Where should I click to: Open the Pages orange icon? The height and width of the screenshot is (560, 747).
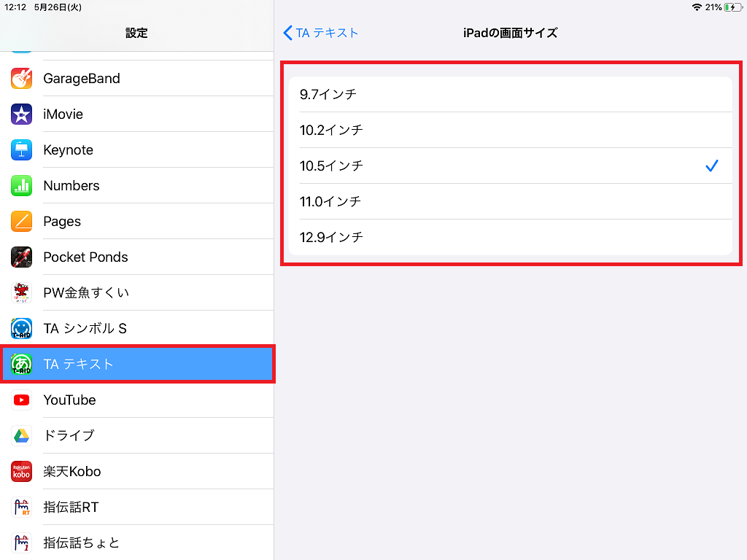(21, 222)
